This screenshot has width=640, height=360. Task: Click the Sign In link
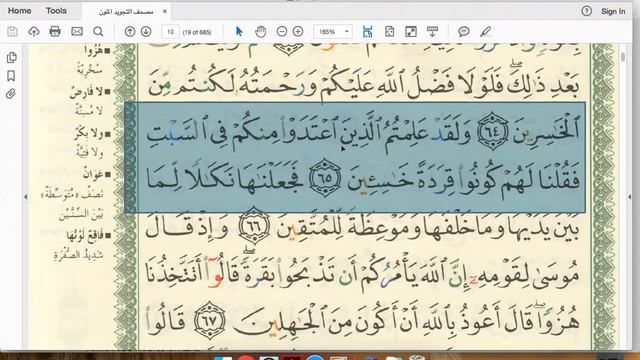(x=613, y=11)
